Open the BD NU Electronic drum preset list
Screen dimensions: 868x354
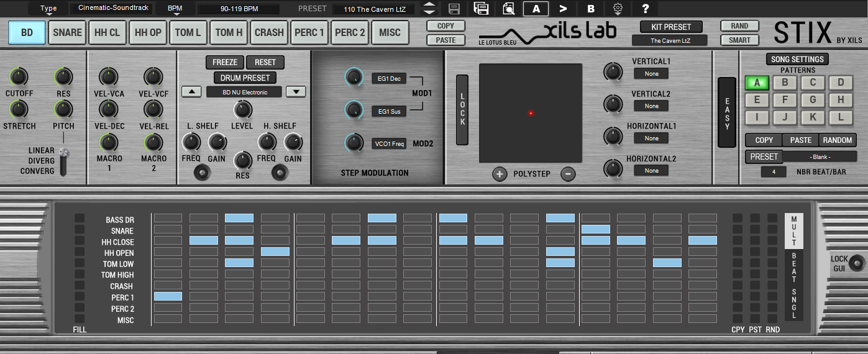pyautogui.click(x=244, y=92)
